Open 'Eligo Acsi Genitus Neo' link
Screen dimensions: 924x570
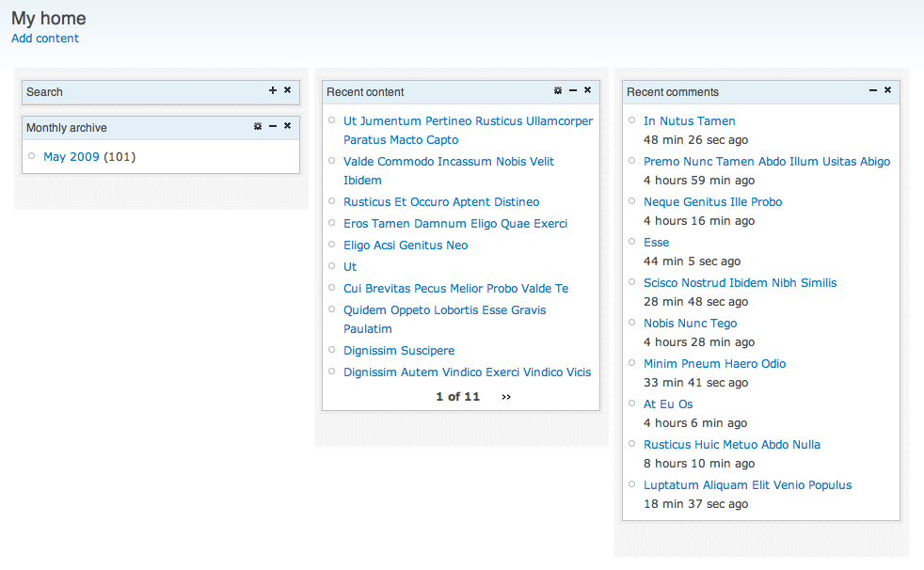406,245
